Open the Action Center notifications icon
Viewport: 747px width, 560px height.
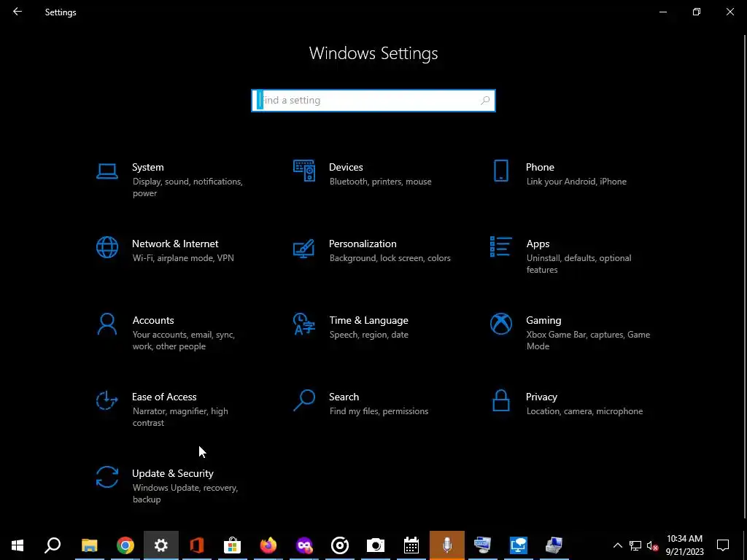723,545
